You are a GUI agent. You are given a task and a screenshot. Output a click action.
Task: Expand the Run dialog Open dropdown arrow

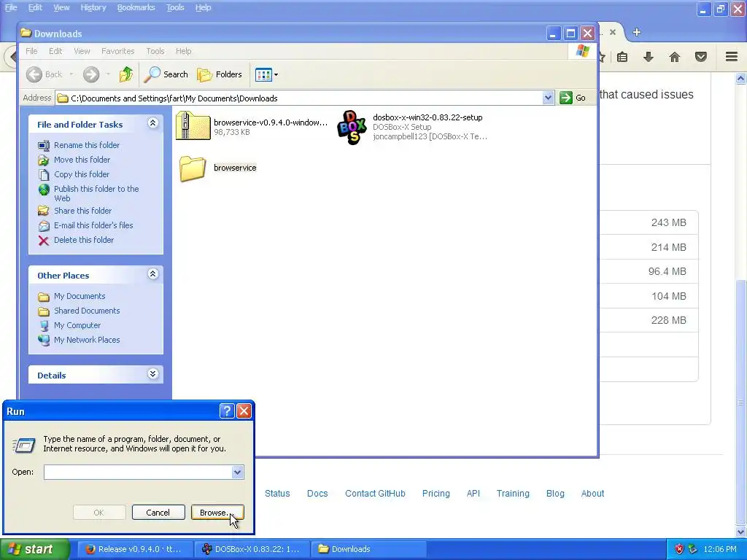point(238,472)
